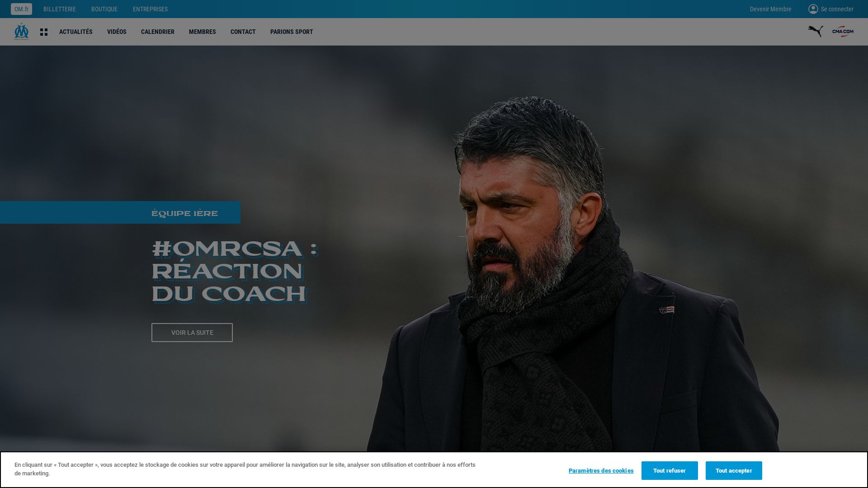
Task: Click the ENTREPRISES navigation tab
Action: [x=150, y=9]
